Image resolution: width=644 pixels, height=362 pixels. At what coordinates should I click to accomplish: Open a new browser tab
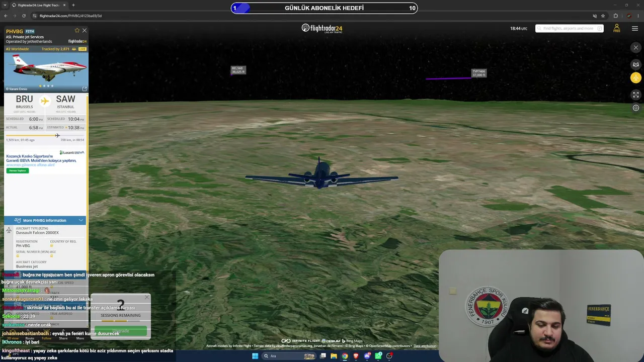[73, 5]
